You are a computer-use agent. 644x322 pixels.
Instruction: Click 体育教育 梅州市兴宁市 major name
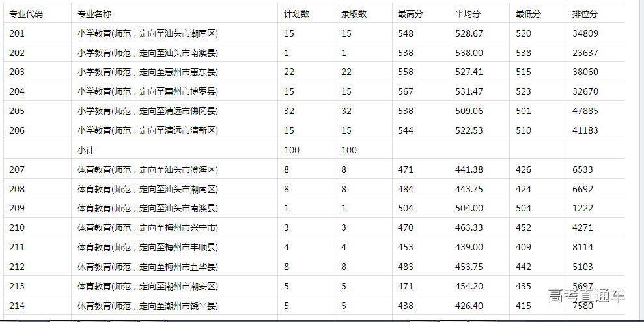coord(147,228)
